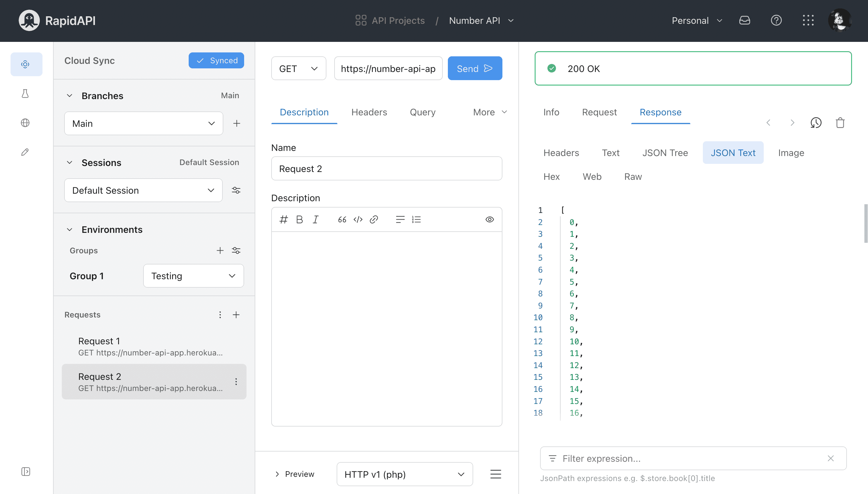The width and height of the screenshot is (868, 494).
Task: Collapse the Sessions section
Action: 70,163
